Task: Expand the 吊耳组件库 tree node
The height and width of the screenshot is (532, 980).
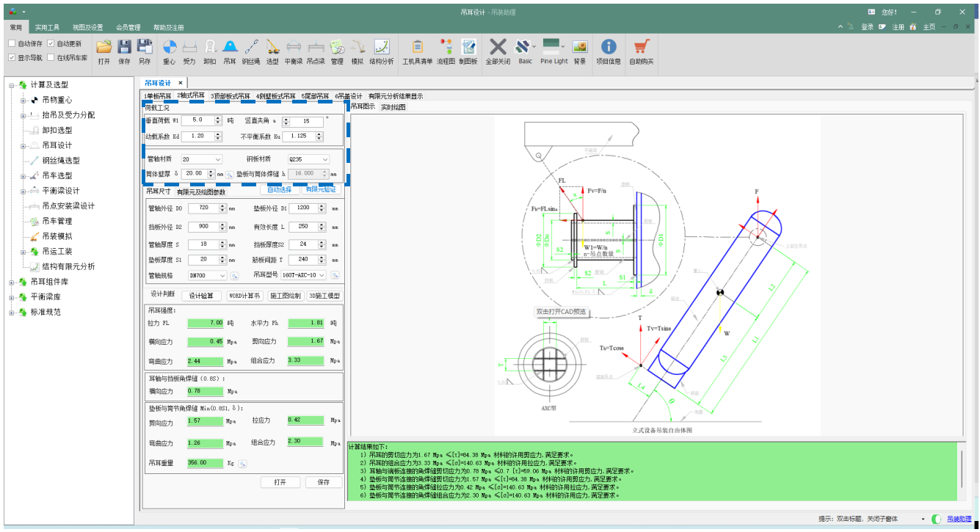Action: (x=12, y=282)
